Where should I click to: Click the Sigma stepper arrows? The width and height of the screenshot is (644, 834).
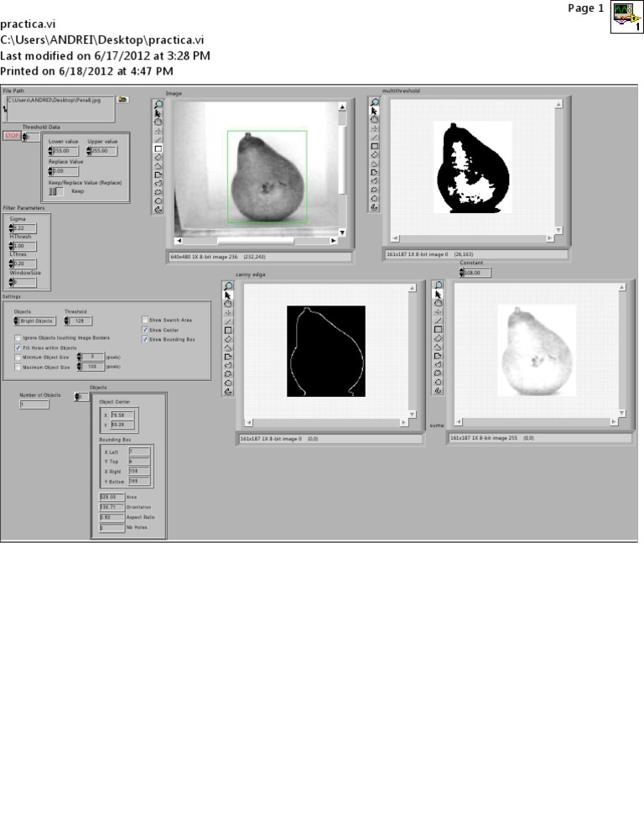point(11,228)
